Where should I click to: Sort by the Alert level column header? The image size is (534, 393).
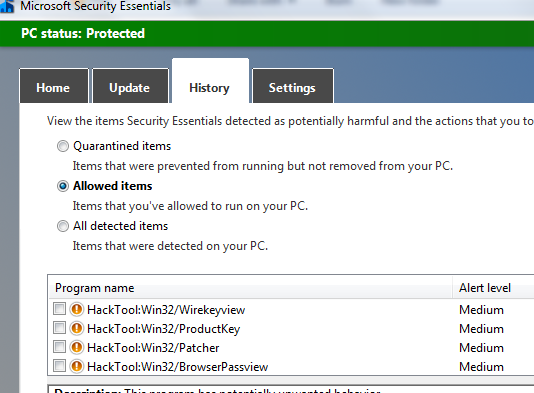[x=493, y=288]
